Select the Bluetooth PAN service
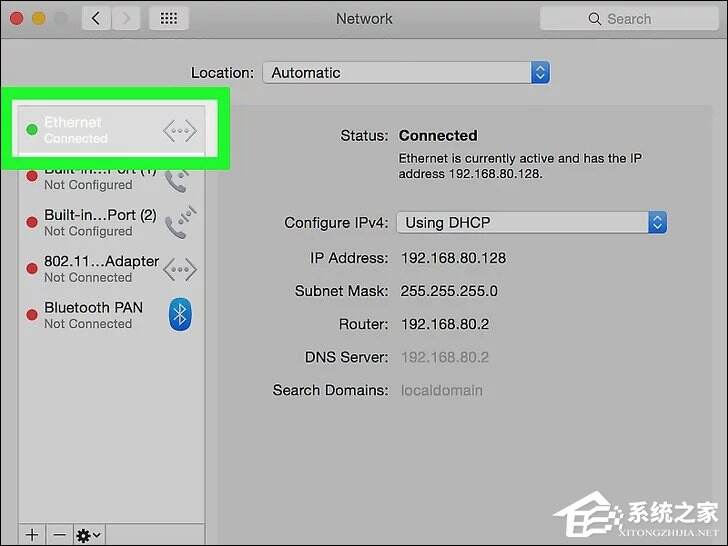Image resolution: width=728 pixels, height=546 pixels. (x=111, y=315)
